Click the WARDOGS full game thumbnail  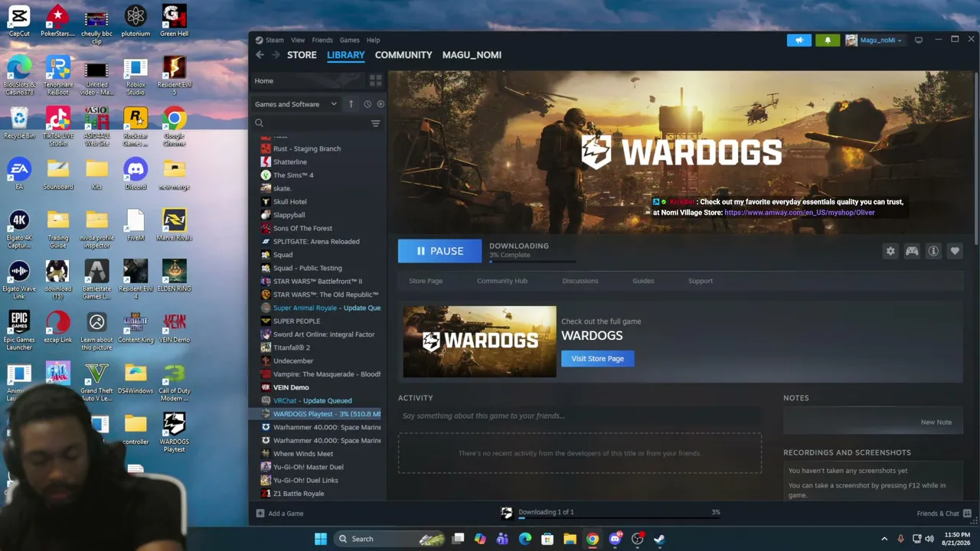pos(480,341)
